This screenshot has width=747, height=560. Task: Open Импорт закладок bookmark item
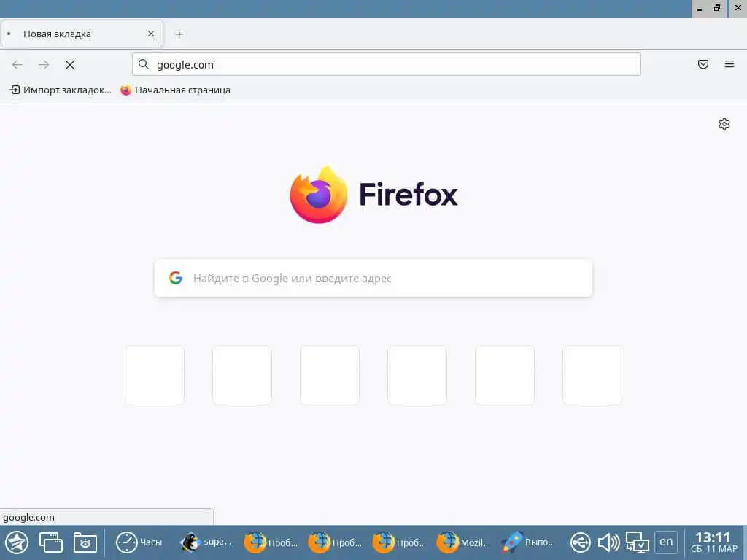pos(61,90)
